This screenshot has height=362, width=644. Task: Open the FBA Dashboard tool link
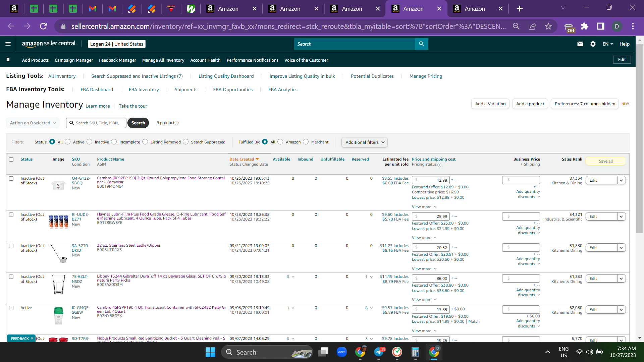point(97,89)
